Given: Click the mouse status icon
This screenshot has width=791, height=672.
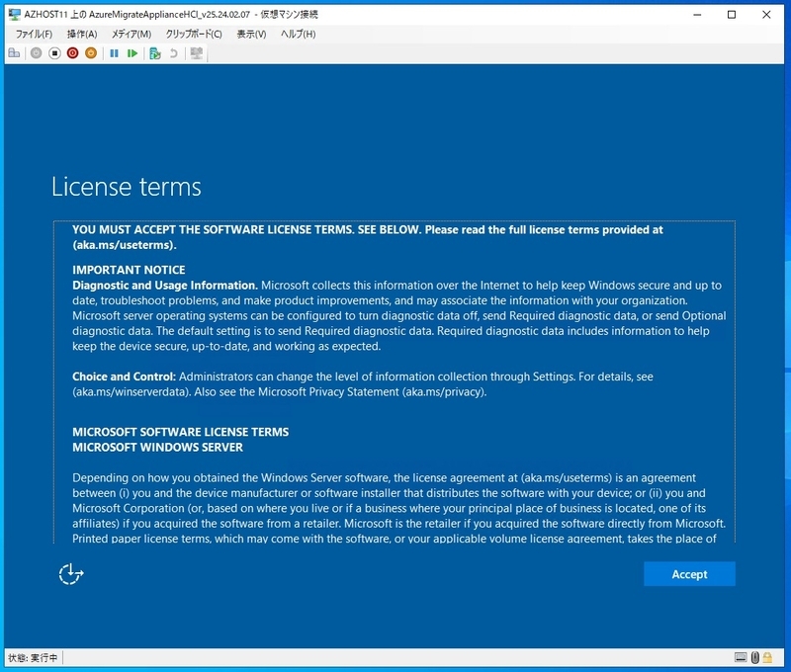Looking at the screenshot, I should [x=754, y=657].
